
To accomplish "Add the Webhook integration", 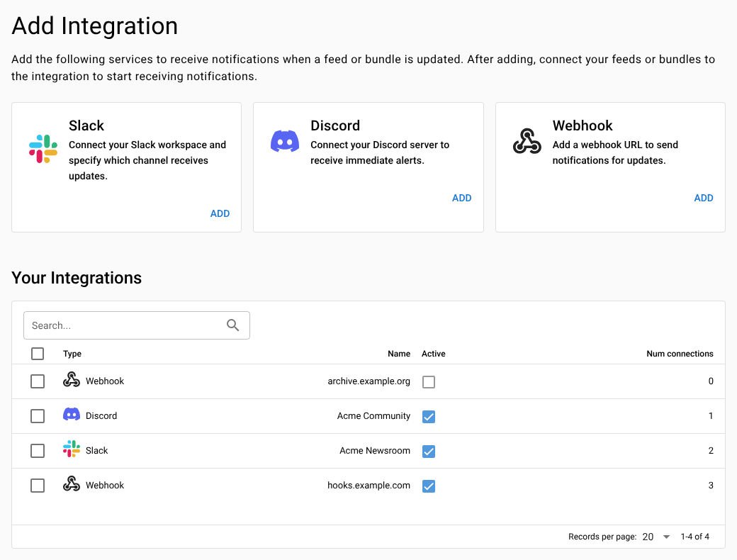I will (704, 198).
